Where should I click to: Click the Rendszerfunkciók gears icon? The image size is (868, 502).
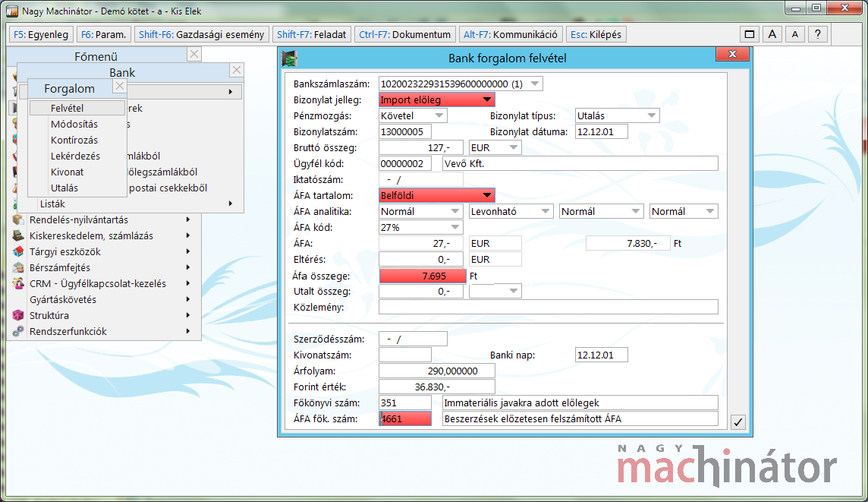tap(18, 332)
